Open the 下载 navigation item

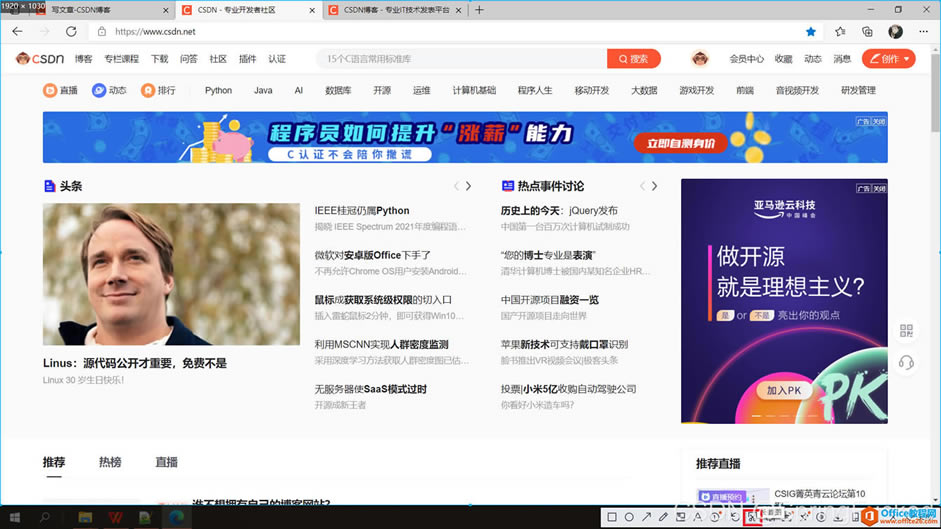(x=159, y=58)
